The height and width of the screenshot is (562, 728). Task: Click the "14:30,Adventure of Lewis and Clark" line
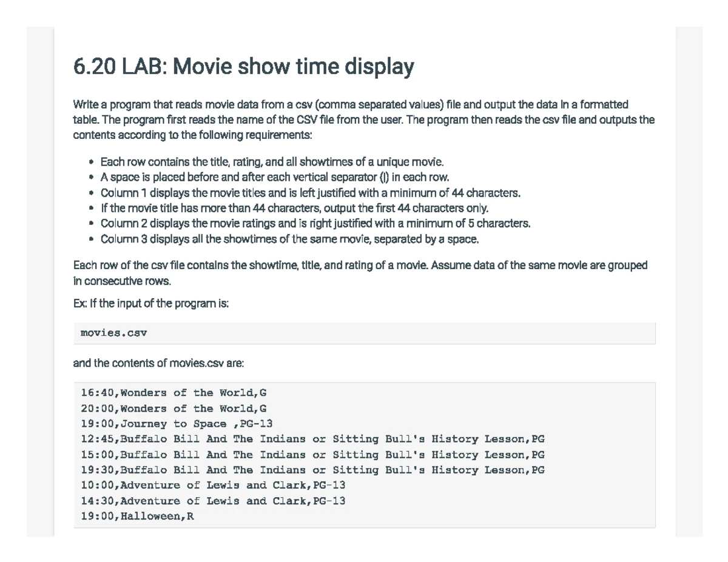tap(213, 501)
